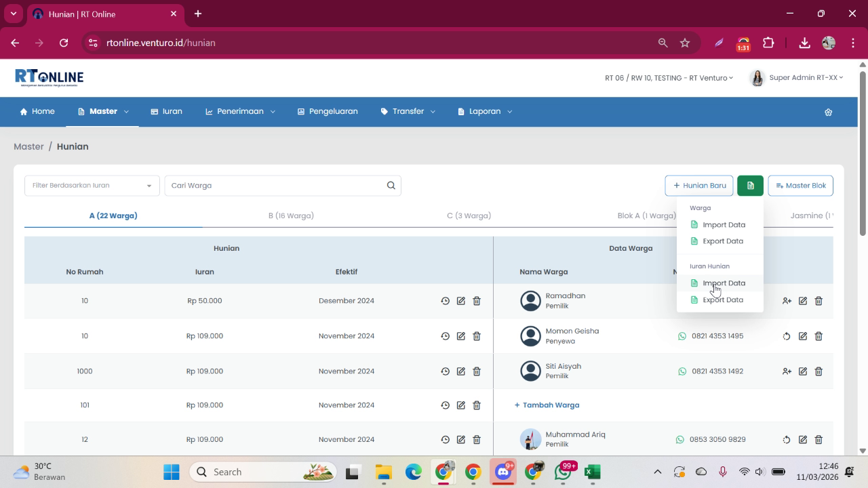Edit hunian No Rumah 1000
Viewport: 868px width, 488px height.
pyautogui.click(x=461, y=371)
